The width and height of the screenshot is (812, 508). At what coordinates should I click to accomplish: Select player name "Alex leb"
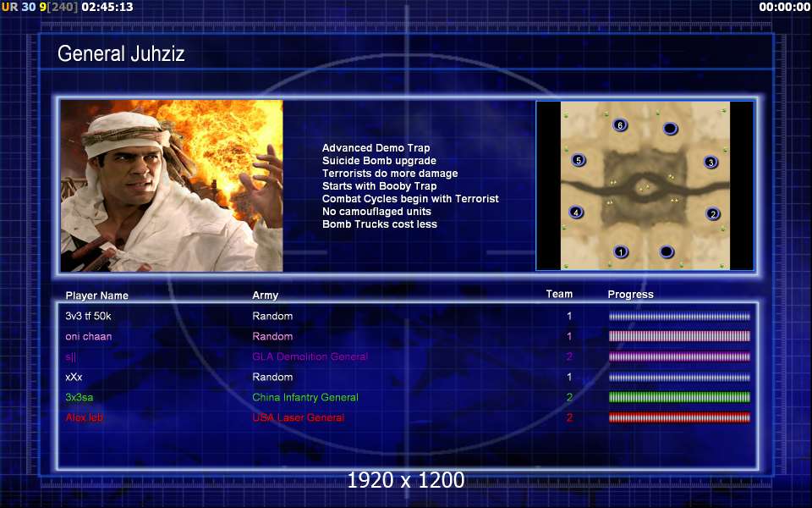pos(85,417)
